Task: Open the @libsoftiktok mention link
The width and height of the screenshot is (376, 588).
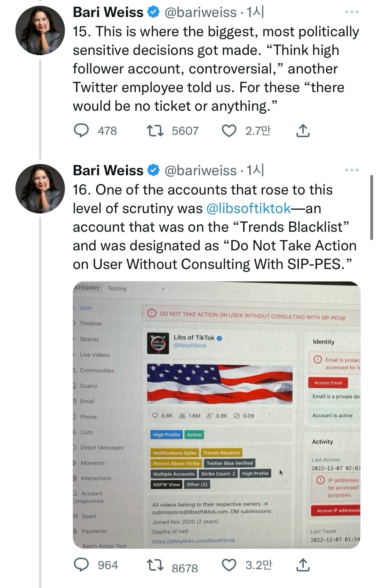Action: point(248,208)
